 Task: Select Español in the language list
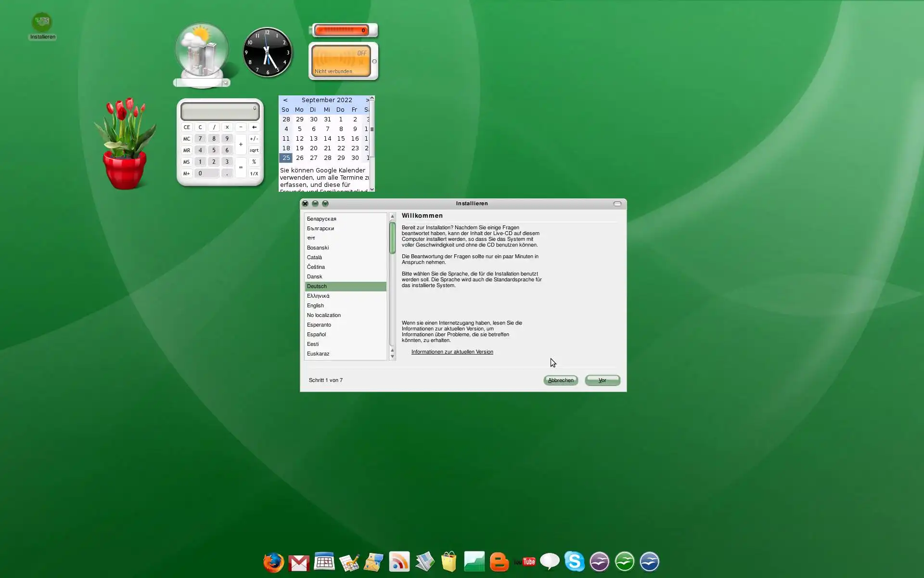pyautogui.click(x=317, y=334)
